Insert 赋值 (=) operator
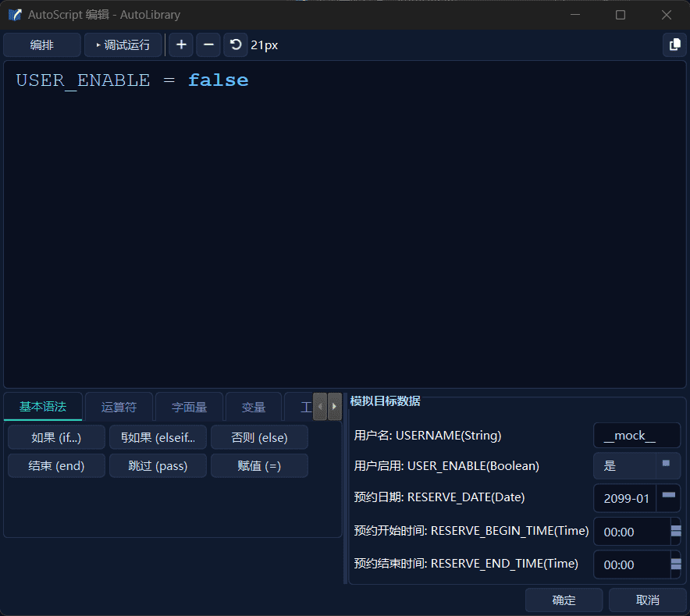690x616 pixels. [259, 466]
